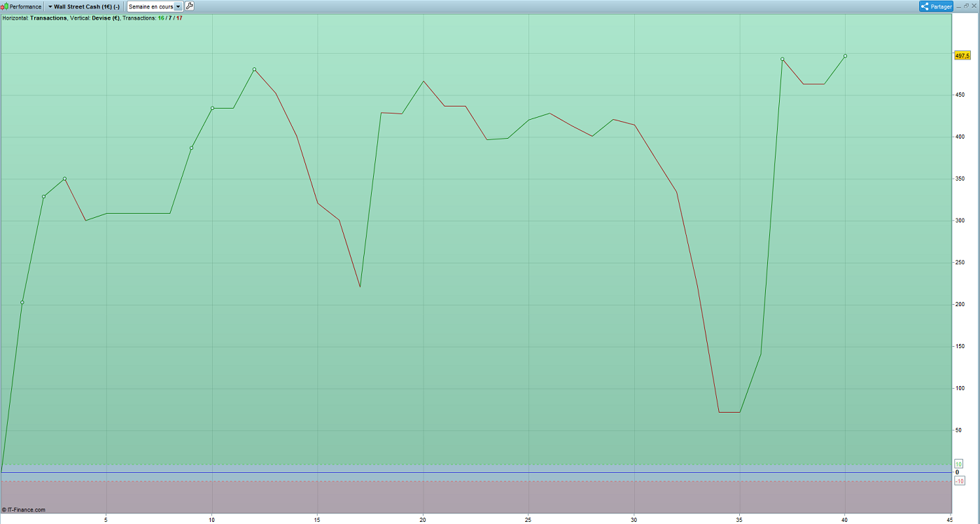This screenshot has height=524, width=980.
Task: Click the Performance candlestick icon
Action: tap(4, 6)
